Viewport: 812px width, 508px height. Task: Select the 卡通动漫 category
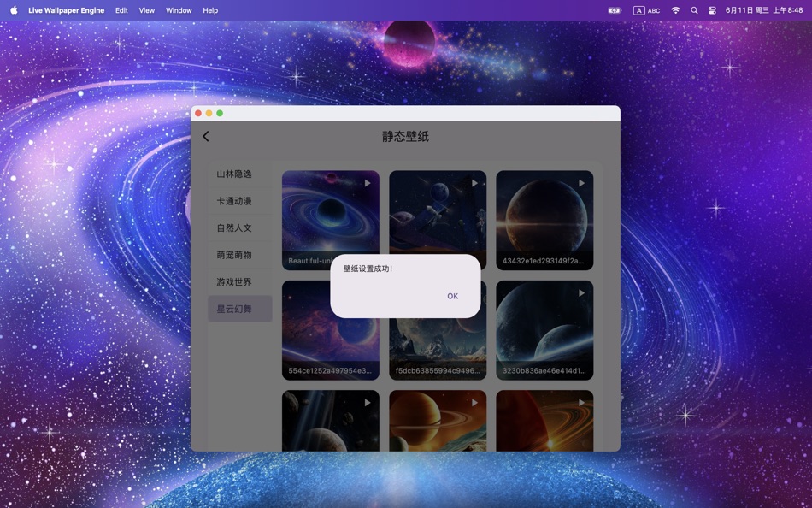coord(240,201)
